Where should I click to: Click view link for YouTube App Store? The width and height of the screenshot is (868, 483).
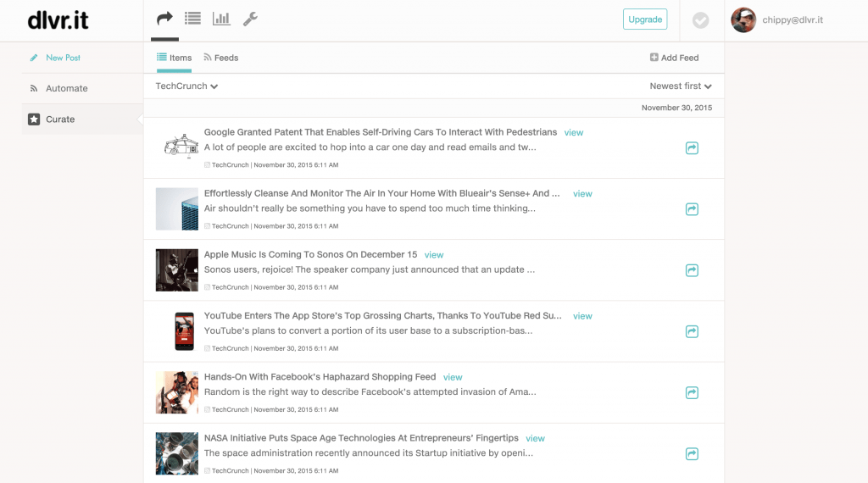[582, 316]
